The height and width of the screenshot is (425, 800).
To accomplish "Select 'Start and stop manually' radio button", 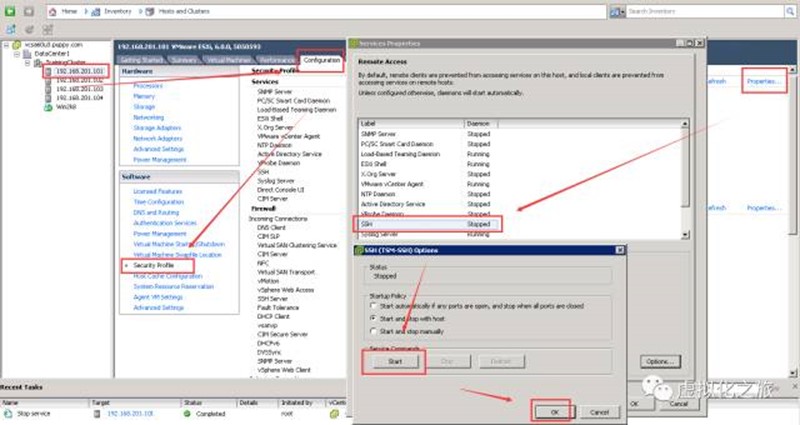I will pyautogui.click(x=373, y=331).
